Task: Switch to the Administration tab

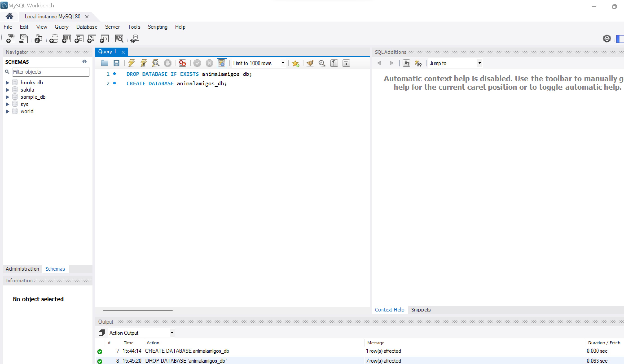Action: (22, 269)
